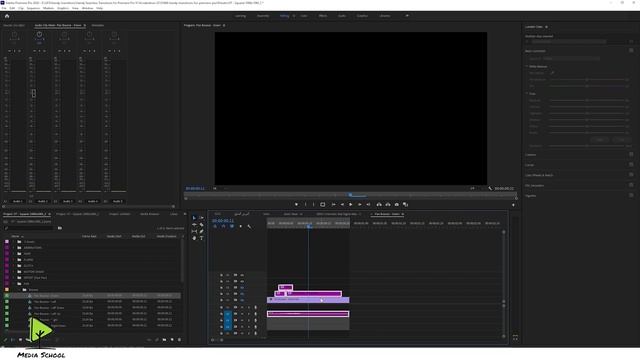Open the Media Browser tab
Screen dimensions: 640x360
tap(150, 214)
